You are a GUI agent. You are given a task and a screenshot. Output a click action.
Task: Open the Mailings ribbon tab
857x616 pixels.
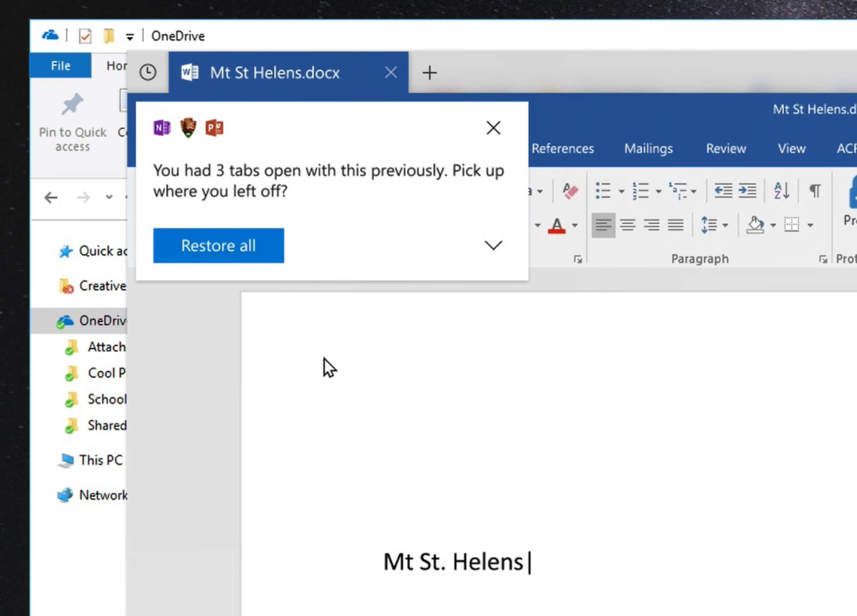pyautogui.click(x=648, y=149)
